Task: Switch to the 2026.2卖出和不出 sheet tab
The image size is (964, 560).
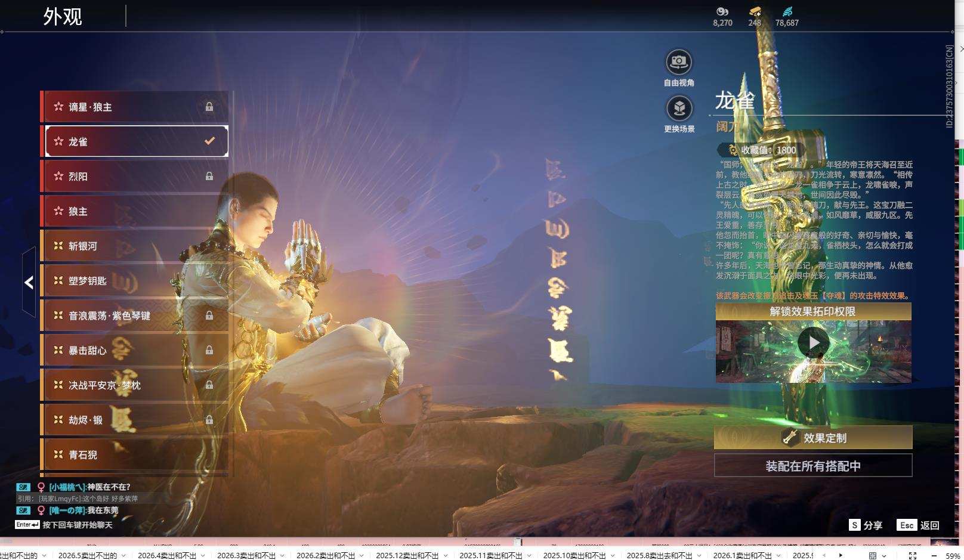Action: click(326, 555)
